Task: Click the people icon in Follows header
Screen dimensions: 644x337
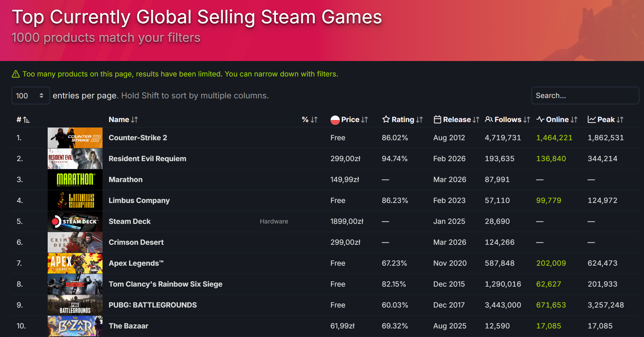Action: [x=489, y=119]
